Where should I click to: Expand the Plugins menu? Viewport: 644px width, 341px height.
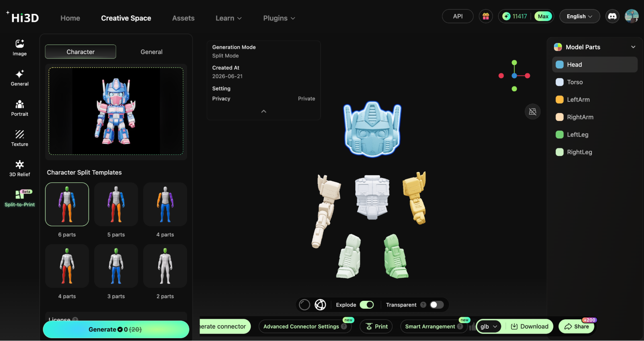(x=279, y=18)
